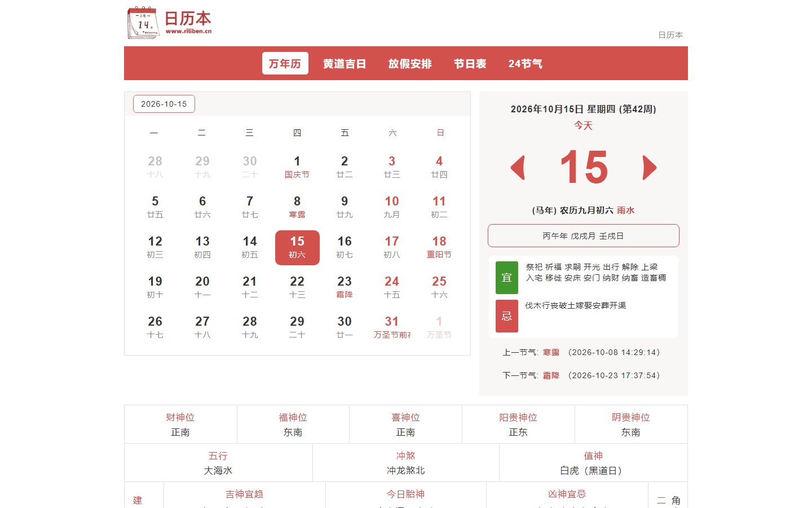Click the 值神 白虎（黑道日）cell

pyautogui.click(x=593, y=463)
